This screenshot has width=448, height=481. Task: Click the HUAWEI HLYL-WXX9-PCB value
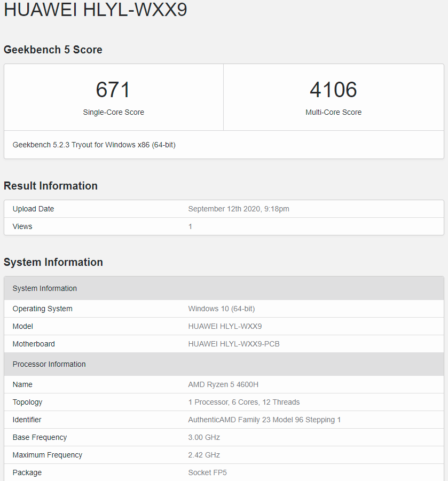tap(234, 344)
